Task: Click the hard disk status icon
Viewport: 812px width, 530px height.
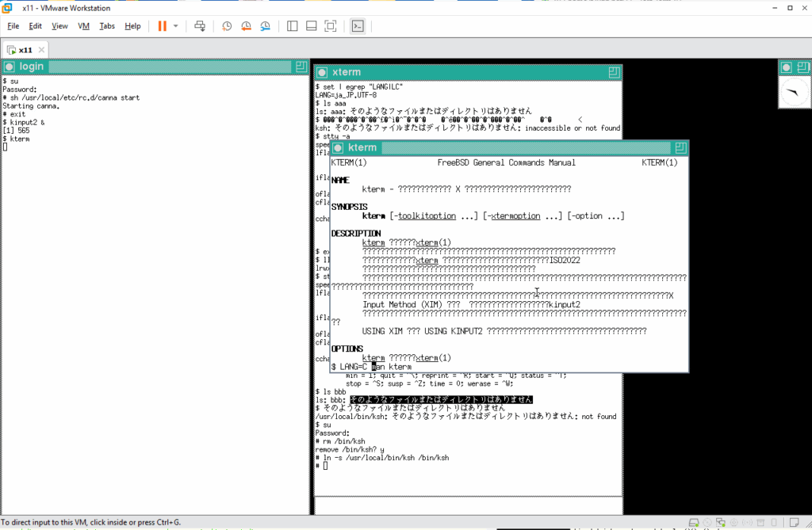Action: (694, 522)
